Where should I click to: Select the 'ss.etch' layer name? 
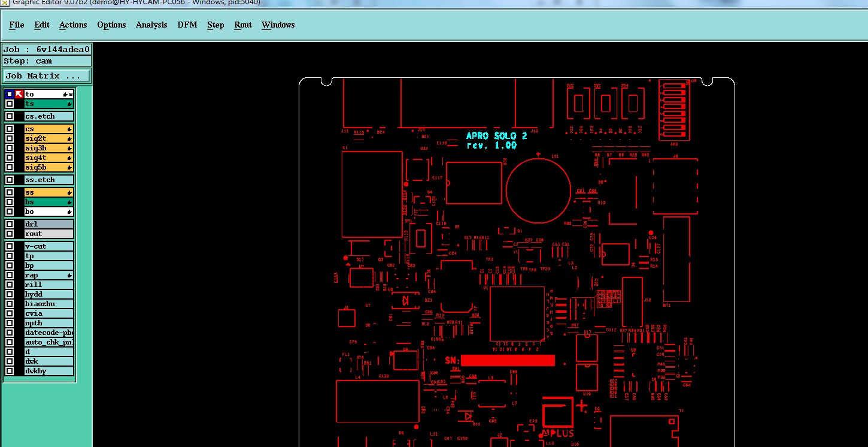(x=49, y=180)
